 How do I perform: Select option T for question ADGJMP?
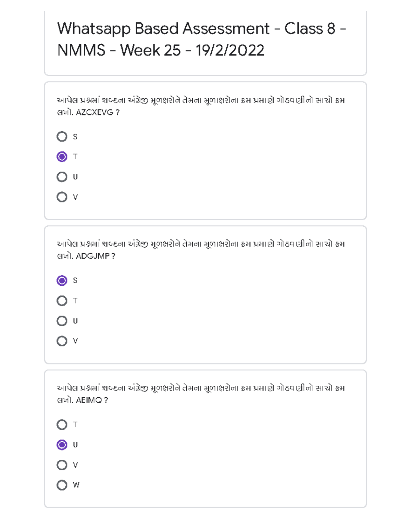click(62, 301)
